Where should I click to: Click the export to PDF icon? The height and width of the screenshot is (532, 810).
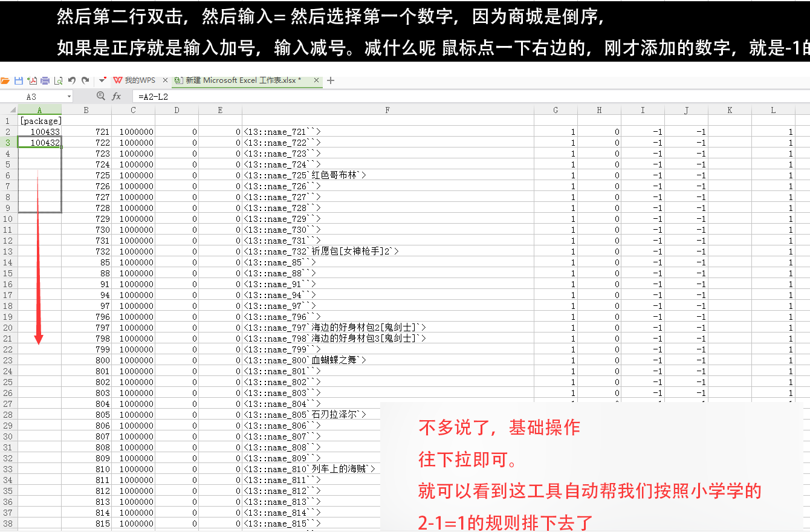[x=31, y=80]
